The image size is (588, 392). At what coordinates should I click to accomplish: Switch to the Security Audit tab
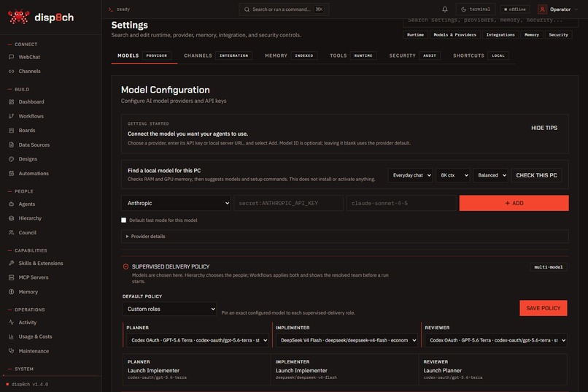point(414,55)
